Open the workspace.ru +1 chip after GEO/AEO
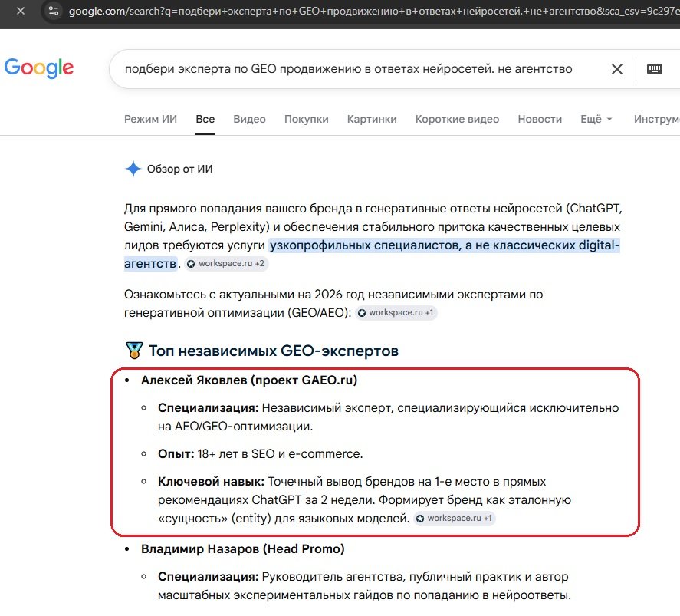 (396, 312)
